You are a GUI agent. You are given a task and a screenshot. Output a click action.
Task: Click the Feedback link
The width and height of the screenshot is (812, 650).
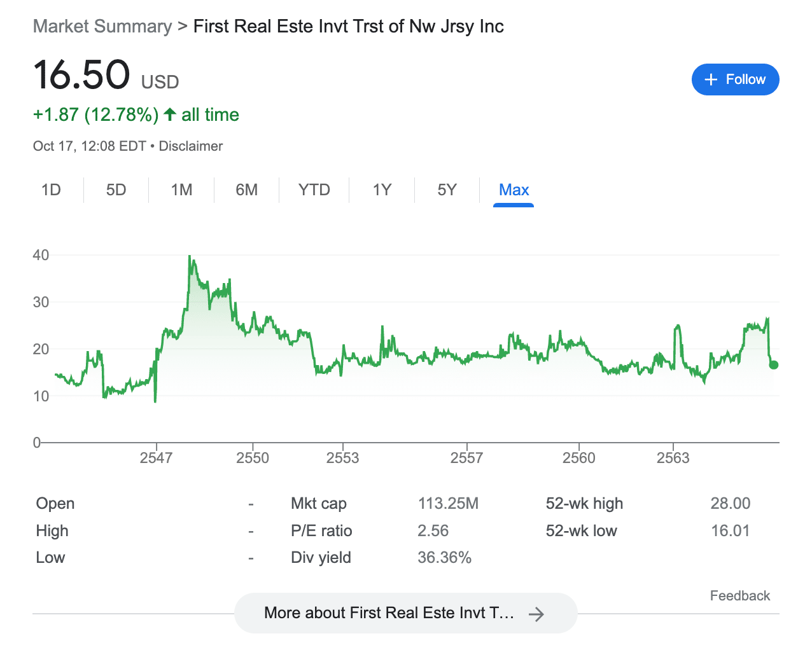click(740, 596)
